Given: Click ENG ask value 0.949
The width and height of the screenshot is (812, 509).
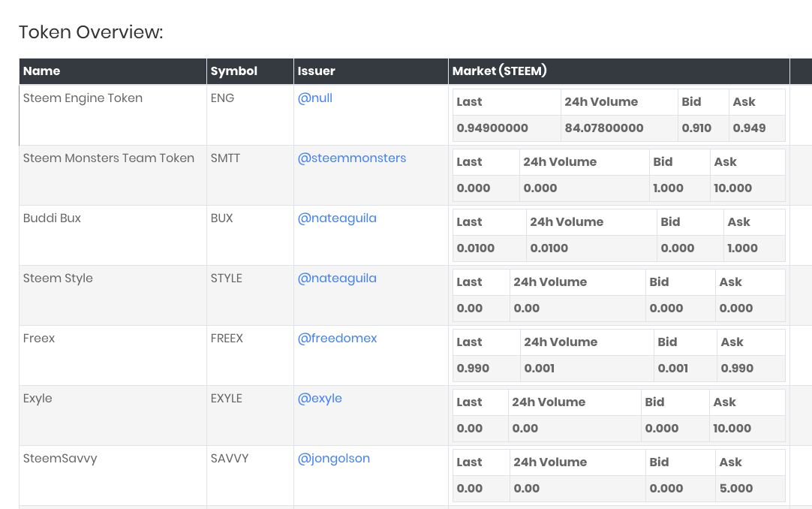Looking at the screenshot, I should pos(749,128).
